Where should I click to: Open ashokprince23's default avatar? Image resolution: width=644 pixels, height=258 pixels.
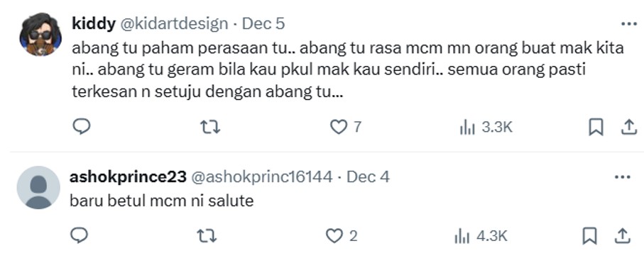38,187
